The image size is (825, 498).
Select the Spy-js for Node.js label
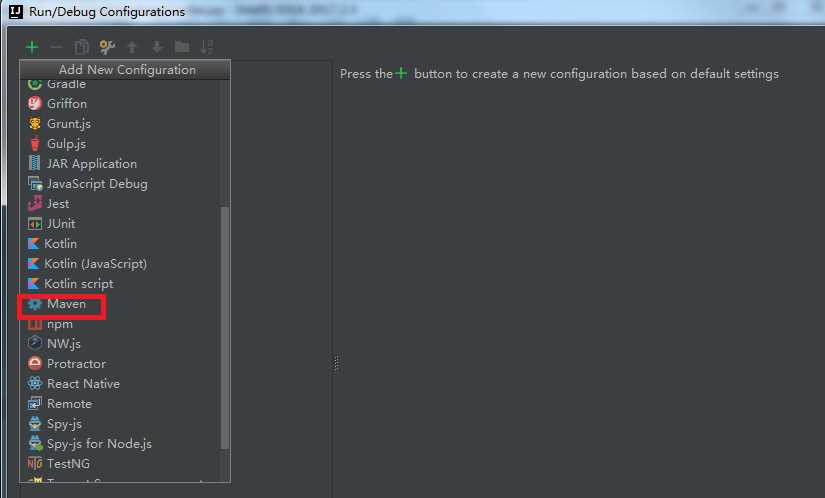tap(99, 443)
